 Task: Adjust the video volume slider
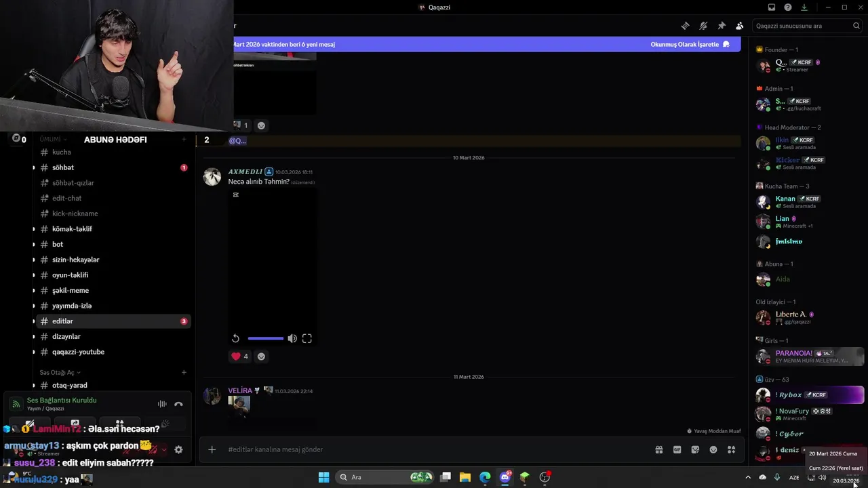266,338
